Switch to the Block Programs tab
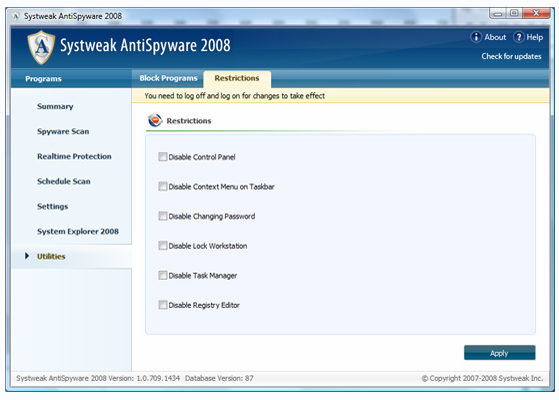This screenshot has height=400, width=559. (x=168, y=78)
